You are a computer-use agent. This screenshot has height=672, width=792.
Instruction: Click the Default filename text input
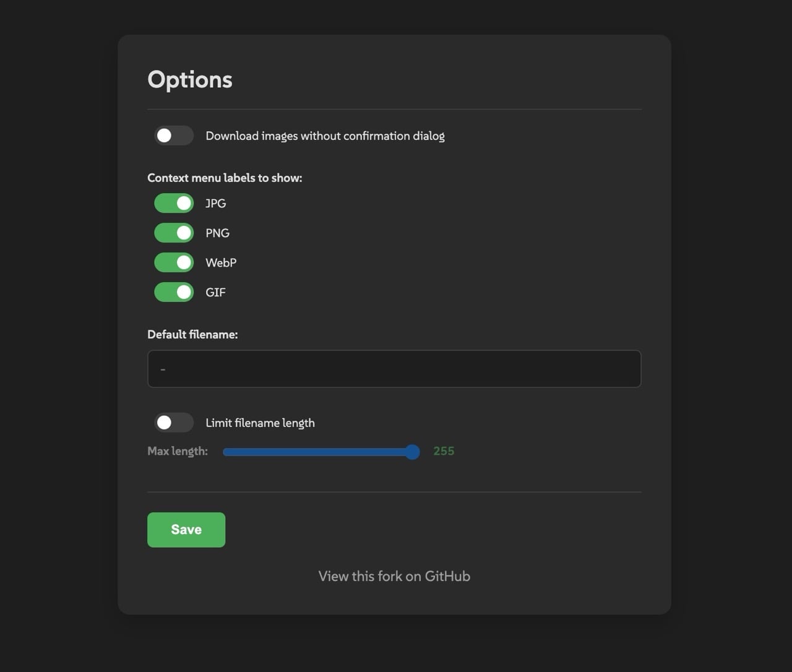(x=394, y=369)
